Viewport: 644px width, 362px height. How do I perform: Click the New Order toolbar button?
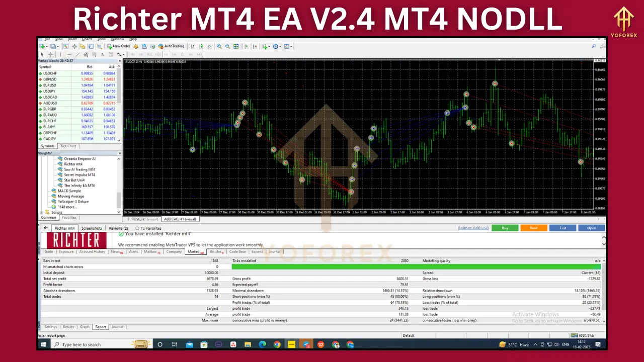(119, 46)
